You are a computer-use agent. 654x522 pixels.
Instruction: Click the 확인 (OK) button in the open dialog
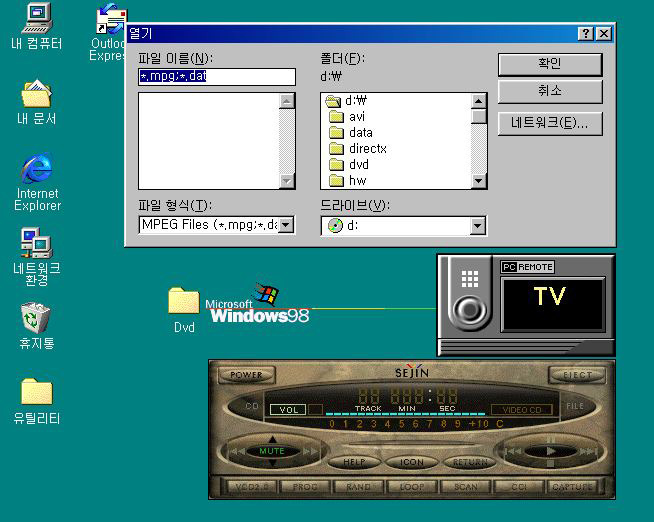(550, 64)
